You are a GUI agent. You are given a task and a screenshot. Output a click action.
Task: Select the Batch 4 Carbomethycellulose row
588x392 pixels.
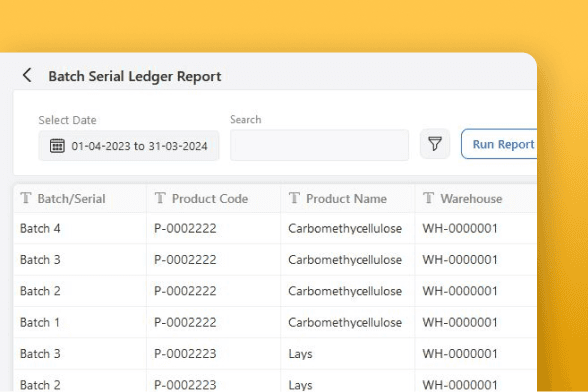[275, 228]
